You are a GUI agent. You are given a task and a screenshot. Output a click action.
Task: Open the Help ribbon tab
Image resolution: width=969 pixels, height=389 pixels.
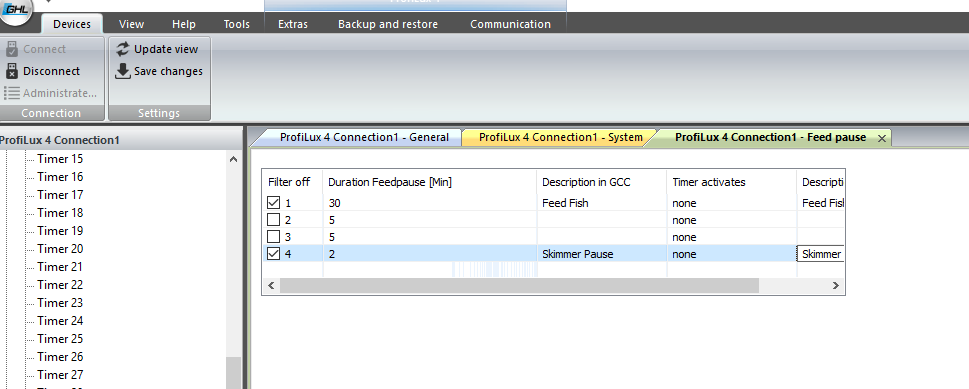tap(184, 24)
